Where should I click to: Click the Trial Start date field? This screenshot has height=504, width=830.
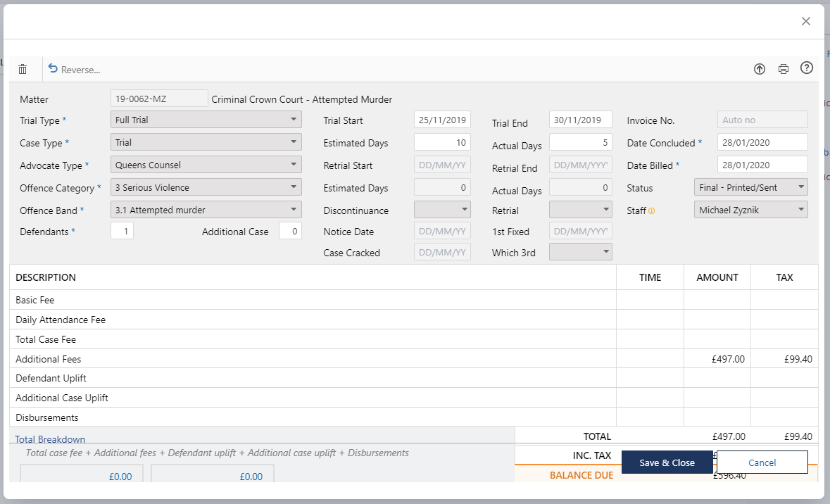click(442, 120)
